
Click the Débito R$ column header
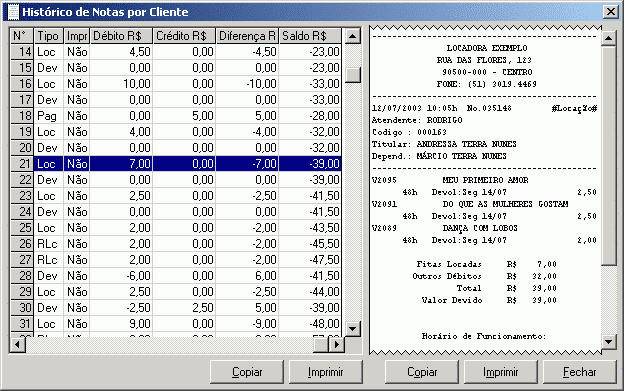[x=121, y=36]
